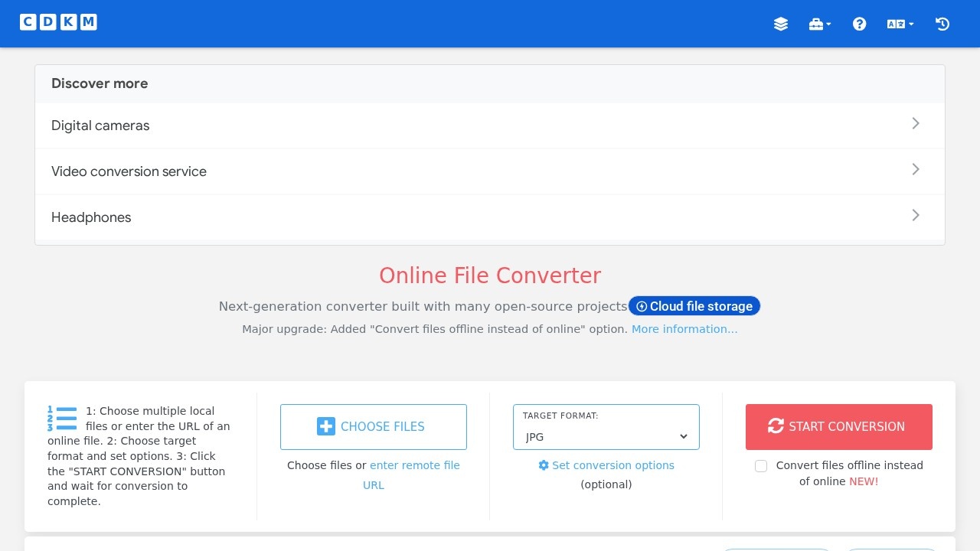Open the layers stack icon in header
Image resolution: width=980 pixels, height=551 pixels.
pyautogui.click(x=780, y=24)
